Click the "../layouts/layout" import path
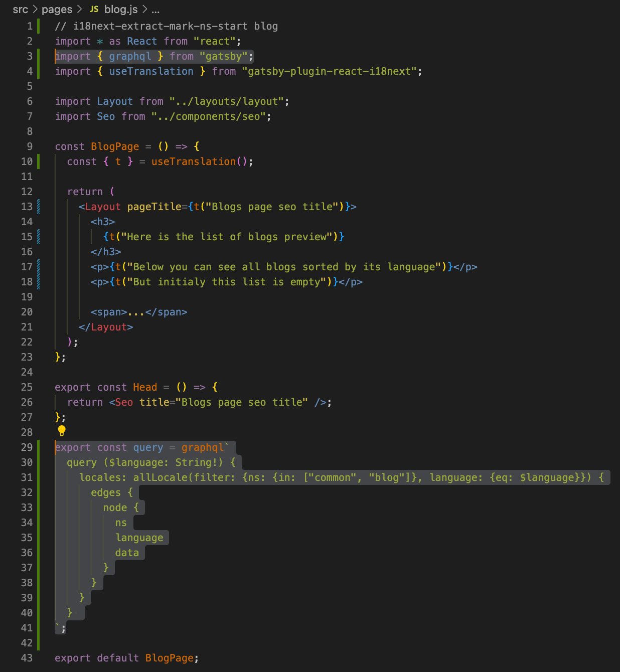Image resolution: width=620 pixels, height=672 pixels. click(x=227, y=101)
